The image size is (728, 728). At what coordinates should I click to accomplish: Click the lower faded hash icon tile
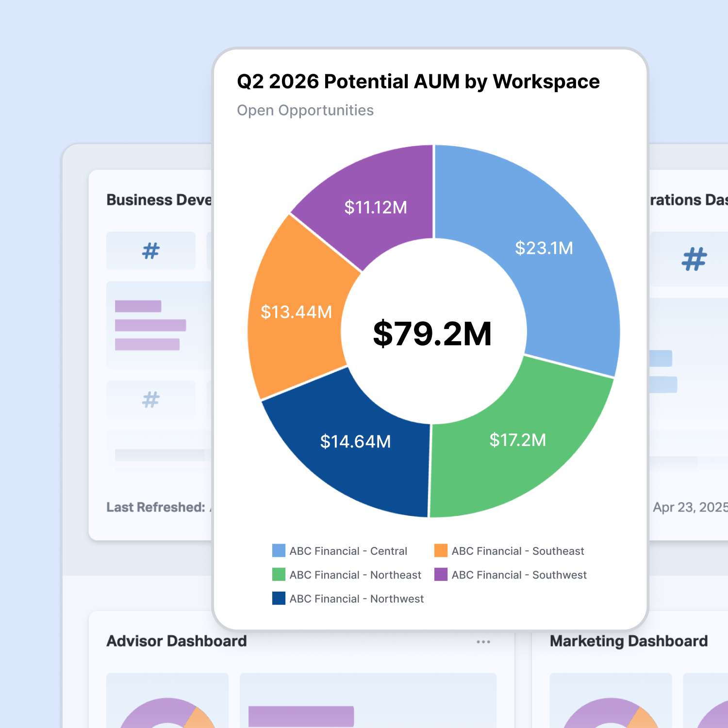click(151, 399)
